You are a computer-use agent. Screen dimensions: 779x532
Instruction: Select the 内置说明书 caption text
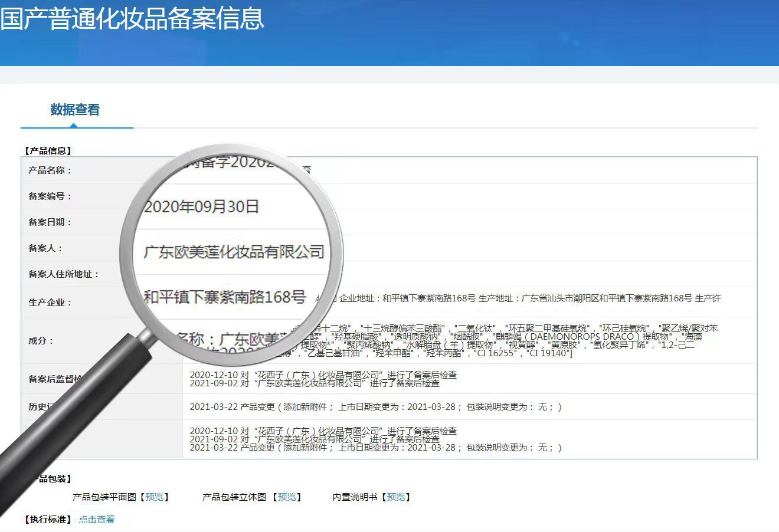pyautogui.click(x=355, y=497)
